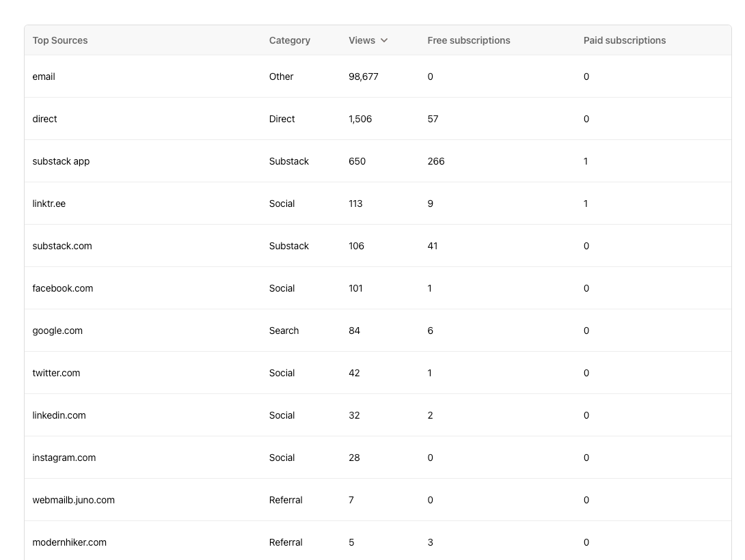The height and width of the screenshot is (560, 745).
Task: Click free subscriptions 9 for linktr.ee
Action: pyautogui.click(x=431, y=204)
